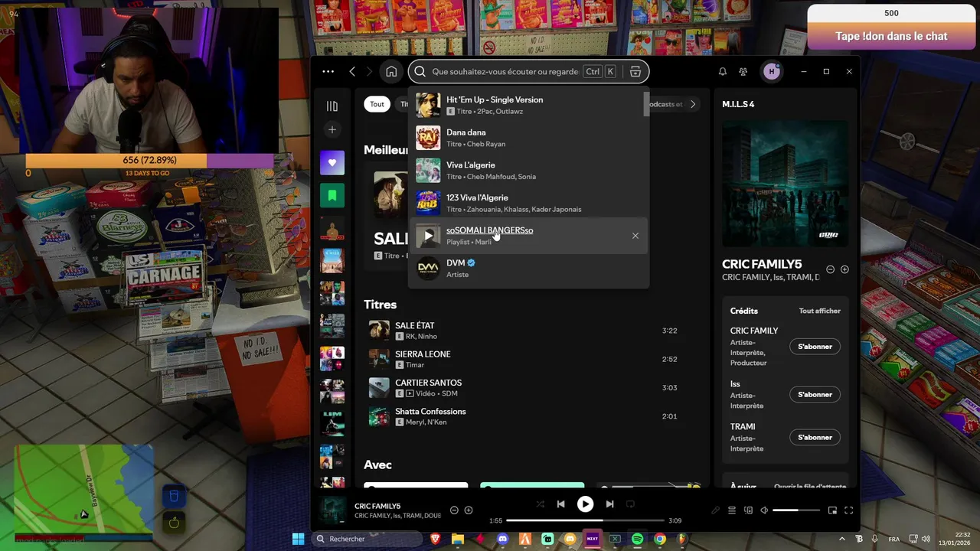Select the Tout filter chip
Screen dimensions: 980x551
point(377,104)
